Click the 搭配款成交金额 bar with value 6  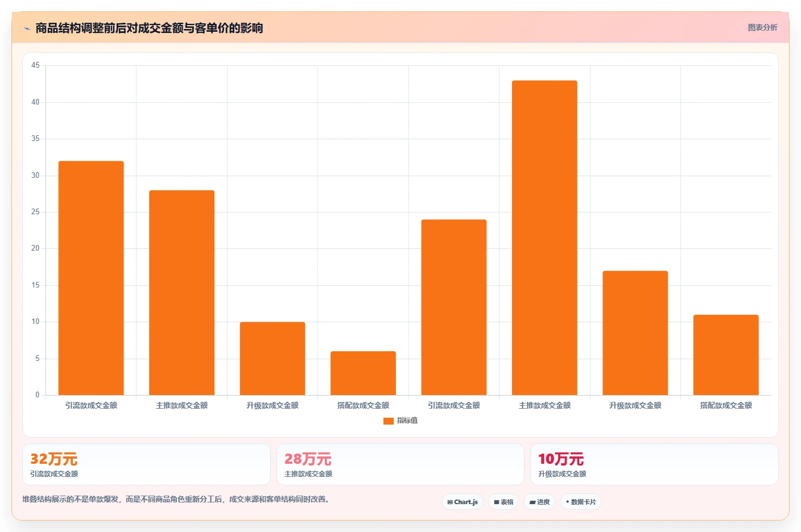[x=363, y=373]
